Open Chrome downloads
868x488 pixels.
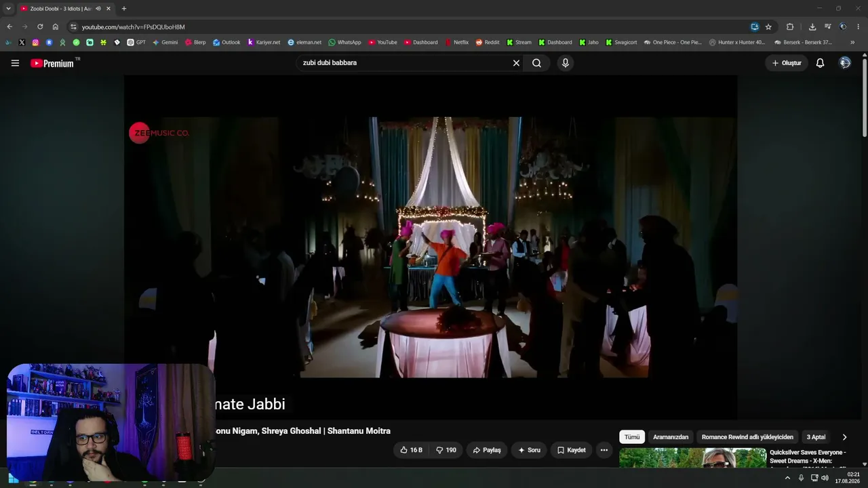812,27
